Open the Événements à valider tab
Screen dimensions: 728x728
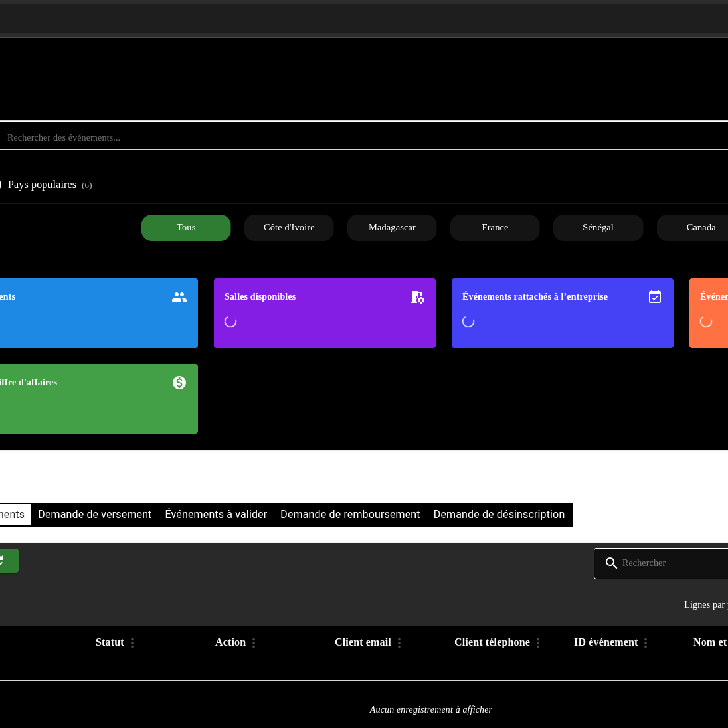[x=216, y=515]
